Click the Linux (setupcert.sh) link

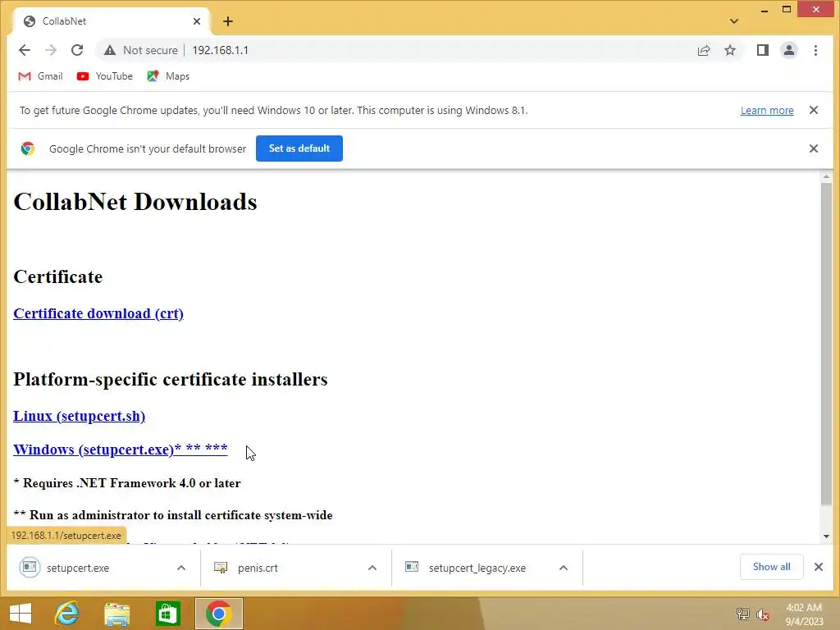click(80, 416)
